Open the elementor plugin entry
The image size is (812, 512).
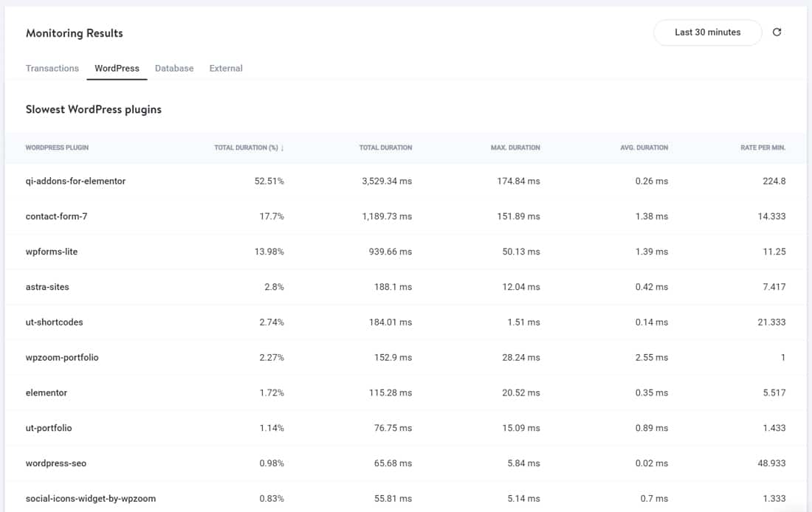pyautogui.click(x=46, y=392)
